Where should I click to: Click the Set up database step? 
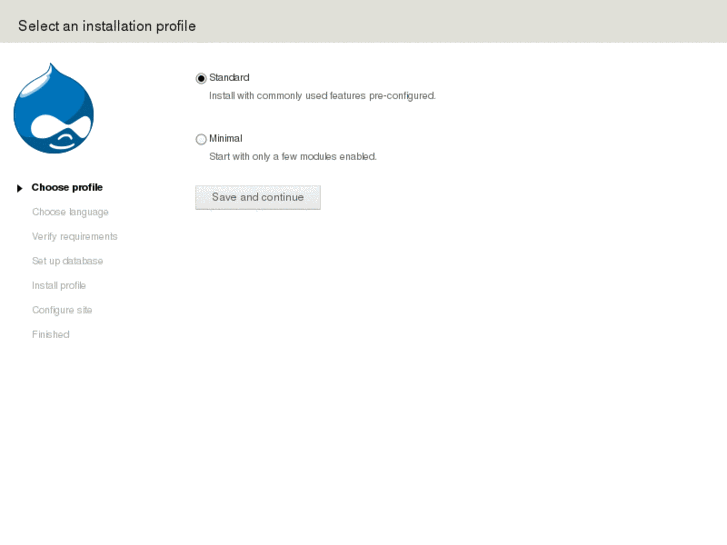click(x=67, y=261)
